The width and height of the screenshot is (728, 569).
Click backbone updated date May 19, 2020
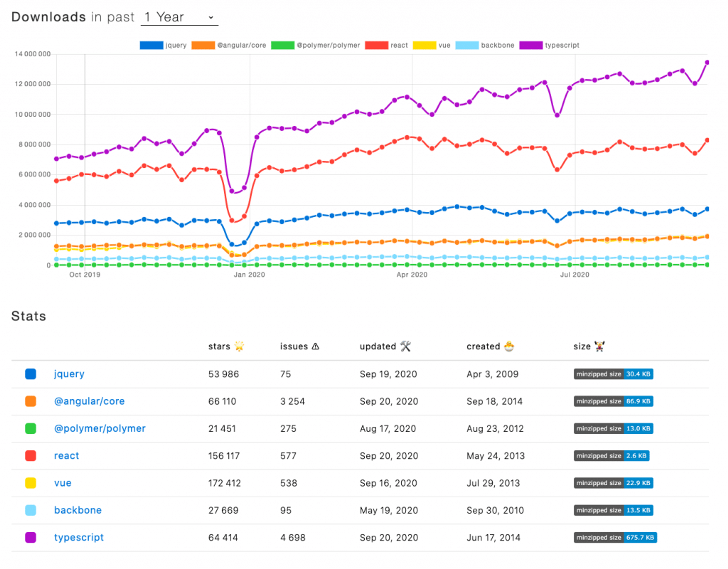tap(389, 511)
